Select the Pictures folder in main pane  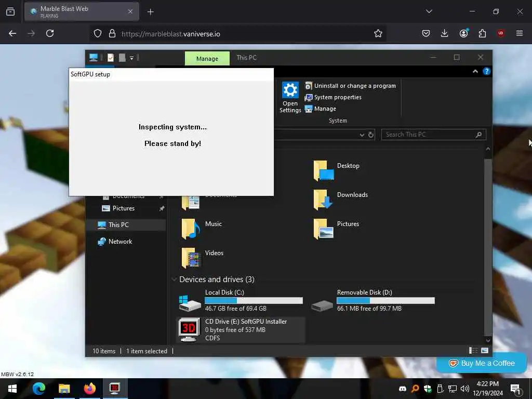(x=336, y=229)
